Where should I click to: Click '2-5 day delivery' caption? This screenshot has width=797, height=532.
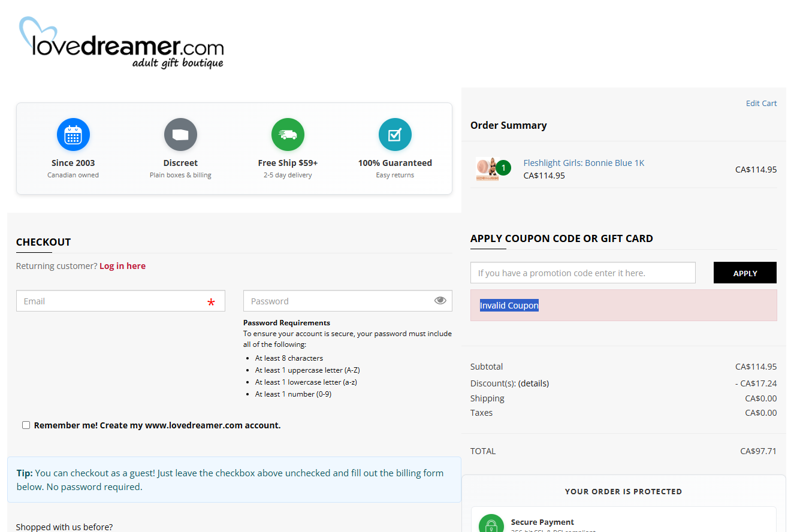click(288, 175)
